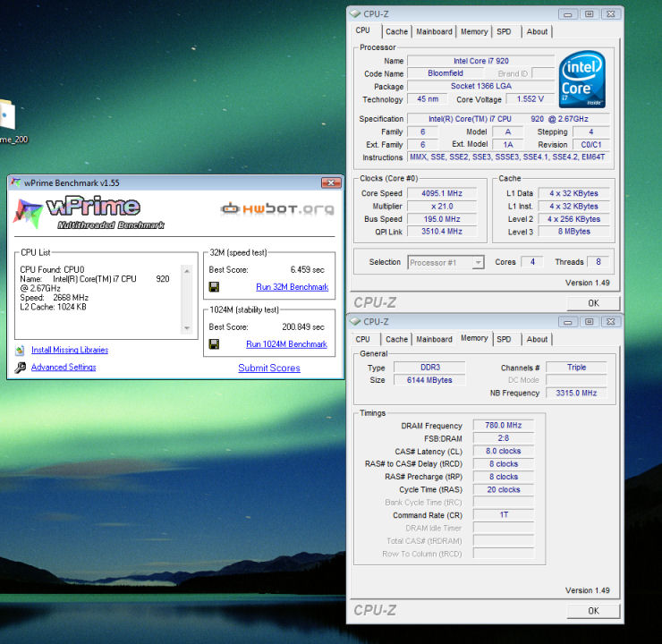
Task: Click the NB Frequency 3315.0 MHz value
Action: (576, 393)
